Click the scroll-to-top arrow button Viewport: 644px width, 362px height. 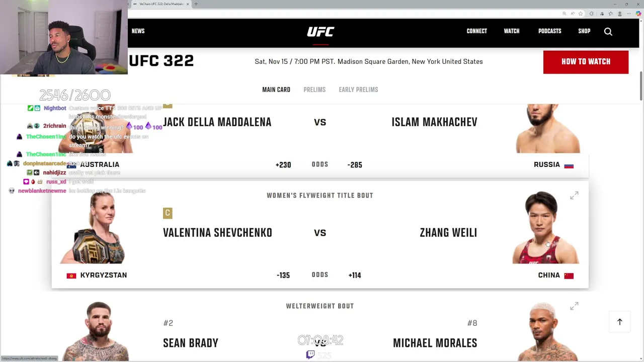pos(620,322)
